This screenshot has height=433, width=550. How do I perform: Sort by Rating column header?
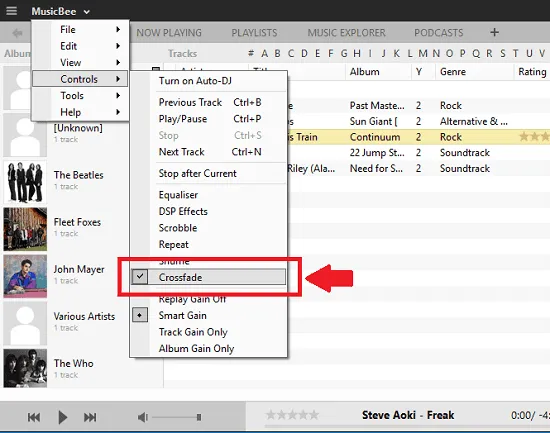(x=532, y=72)
